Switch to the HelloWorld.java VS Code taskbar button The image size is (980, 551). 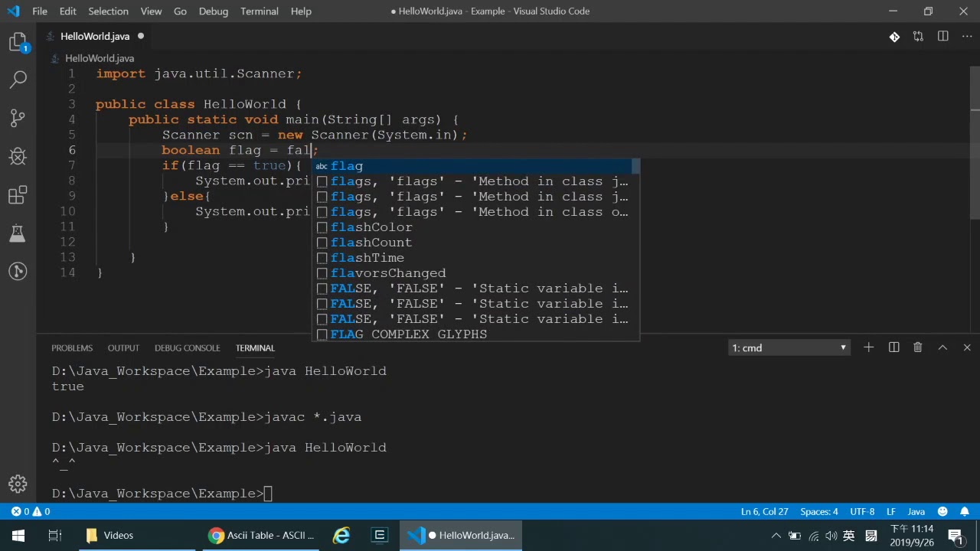[462, 536]
